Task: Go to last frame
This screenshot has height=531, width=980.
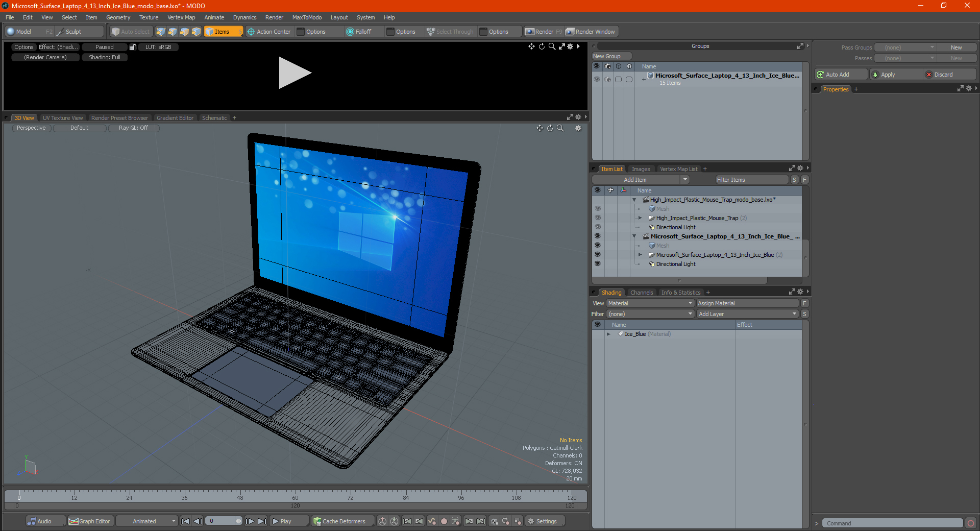Action: click(x=262, y=521)
